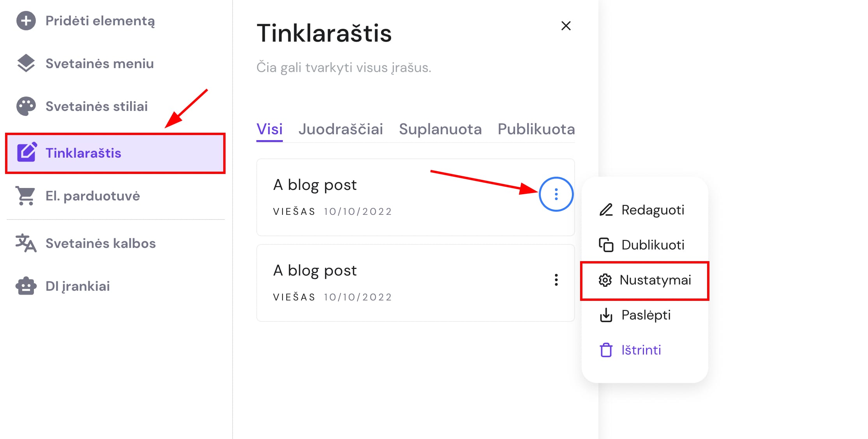Open DI įrankiai robot icon
This screenshot has width=868, height=439.
click(x=26, y=286)
